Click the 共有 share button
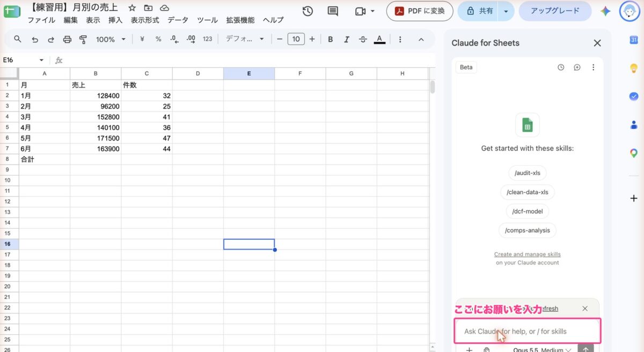Viewport: 644px width, 352px height. 479,11
